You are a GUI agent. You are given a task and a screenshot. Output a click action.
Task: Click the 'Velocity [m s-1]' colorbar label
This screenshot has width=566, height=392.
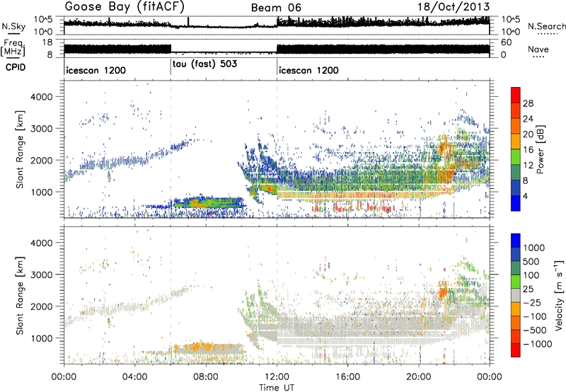pos(559,295)
